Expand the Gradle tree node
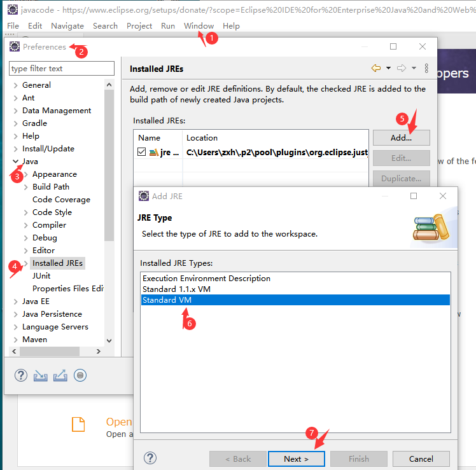 (16, 123)
